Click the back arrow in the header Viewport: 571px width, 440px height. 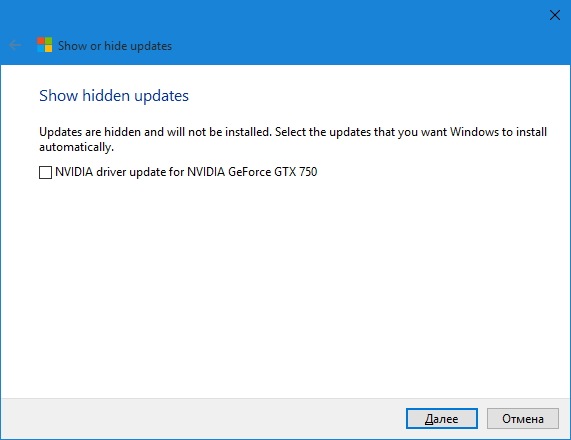tap(15, 46)
